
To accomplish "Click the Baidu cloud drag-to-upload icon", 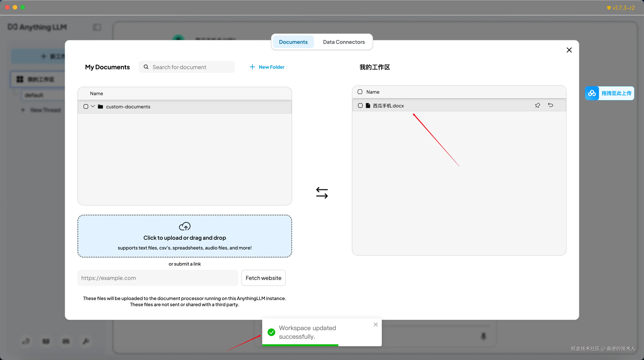I will tap(592, 93).
